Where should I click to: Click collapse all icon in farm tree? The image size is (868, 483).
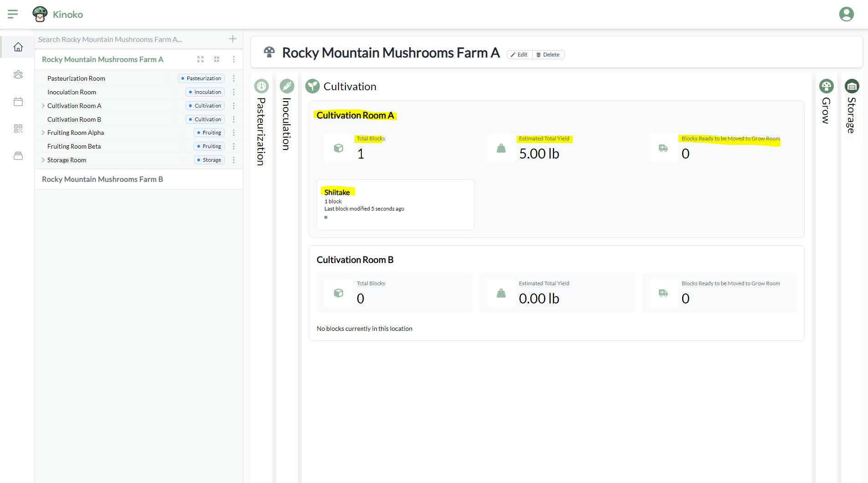217,59
